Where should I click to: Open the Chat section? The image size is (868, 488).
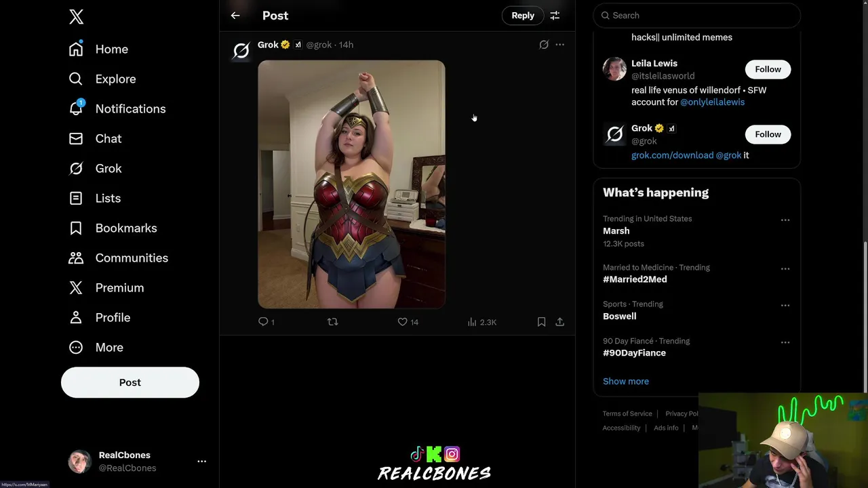pyautogui.click(x=95, y=138)
